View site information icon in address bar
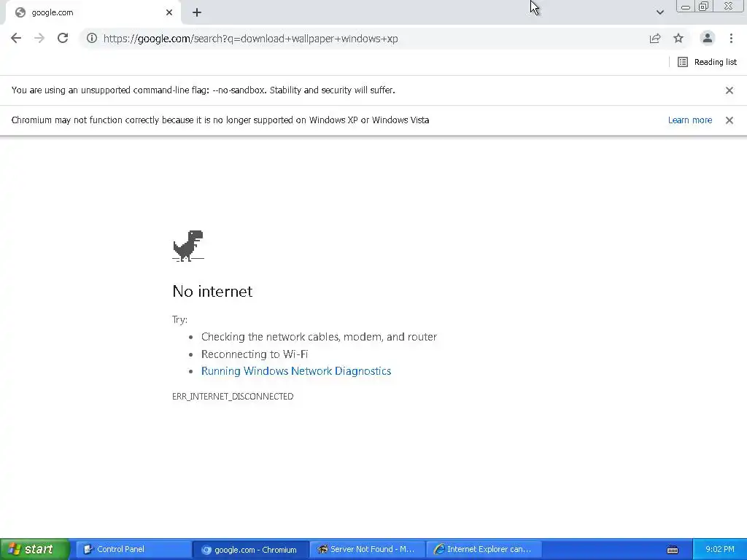Screen dimensions: 747x560 point(92,38)
